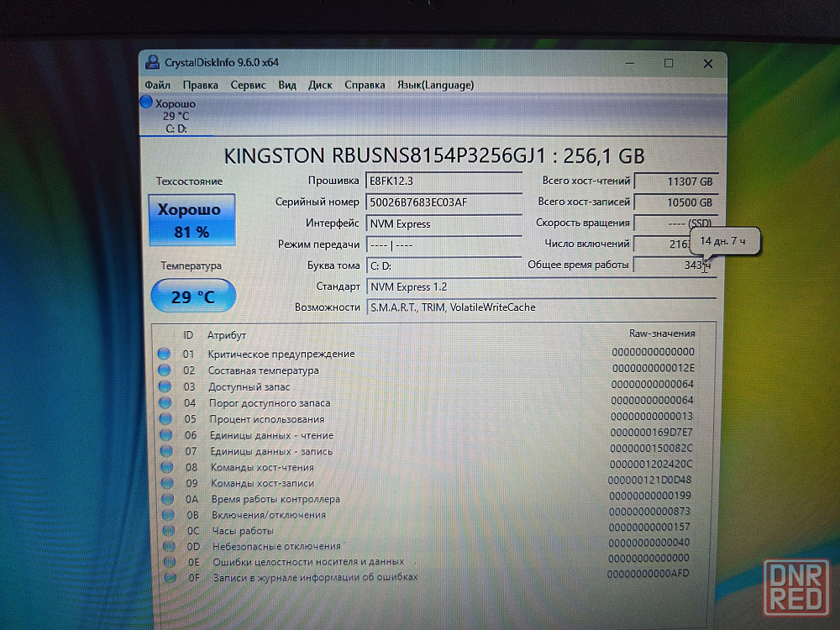Click status circle for attribute 08
This screenshot has height=630, width=840.
coord(167,467)
